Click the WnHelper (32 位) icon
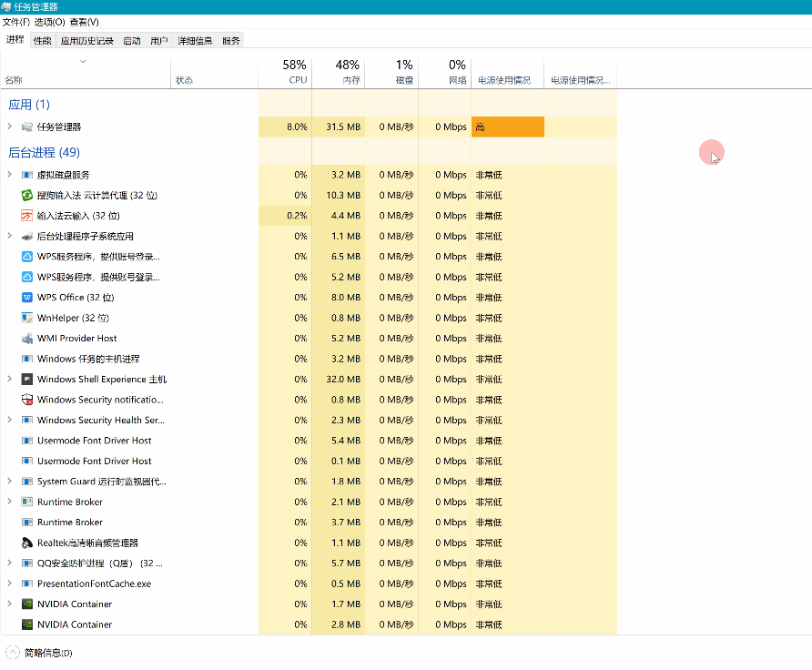 (x=27, y=318)
